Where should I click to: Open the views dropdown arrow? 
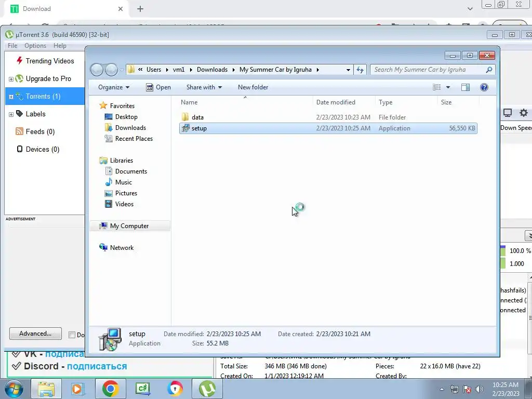(x=448, y=87)
